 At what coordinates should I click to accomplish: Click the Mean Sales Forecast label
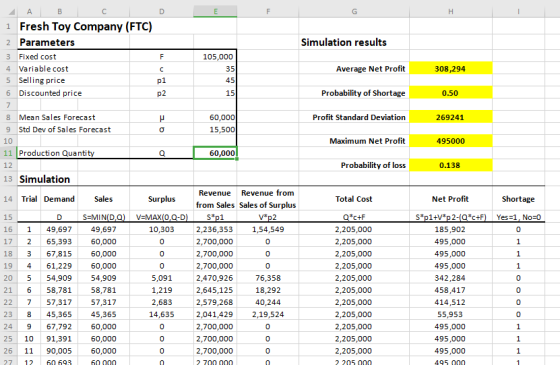pyautogui.click(x=57, y=118)
